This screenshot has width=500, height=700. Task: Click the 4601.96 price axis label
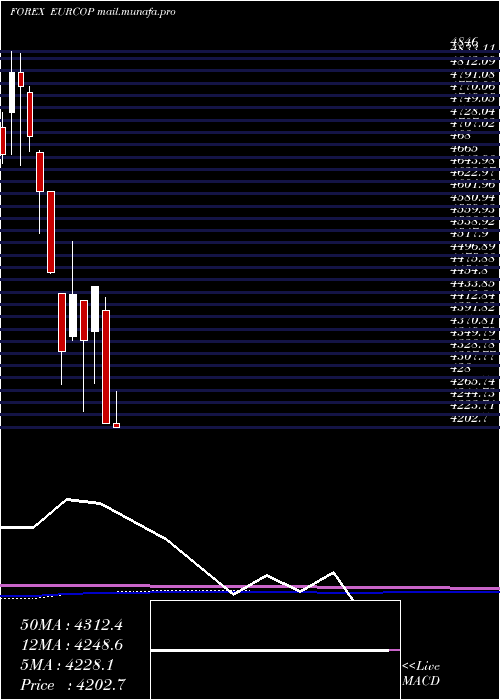point(473,184)
